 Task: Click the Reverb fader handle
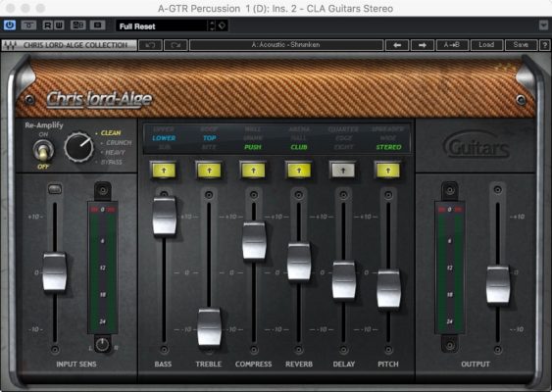pyautogui.click(x=299, y=262)
